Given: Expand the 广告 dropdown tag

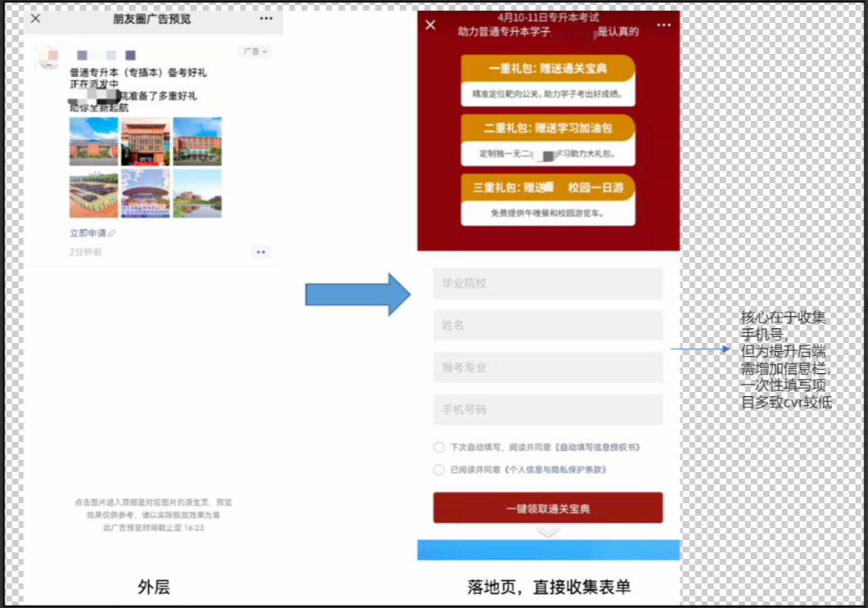Looking at the screenshot, I should click(x=254, y=52).
